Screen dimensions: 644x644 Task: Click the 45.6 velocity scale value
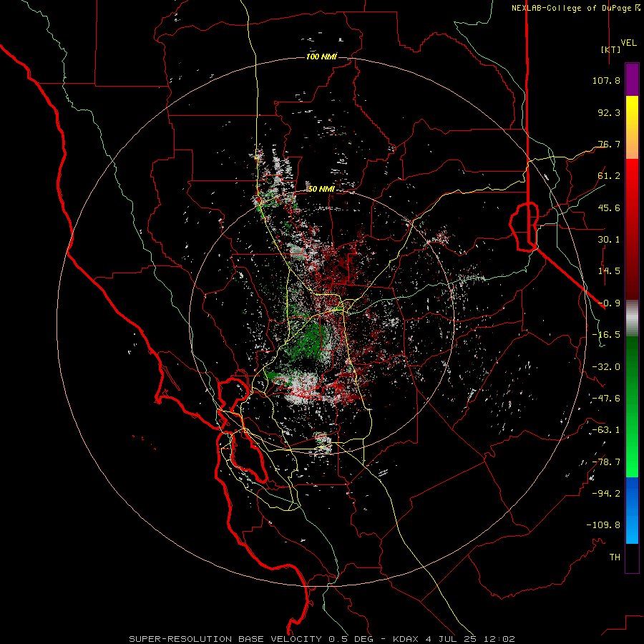coord(609,208)
